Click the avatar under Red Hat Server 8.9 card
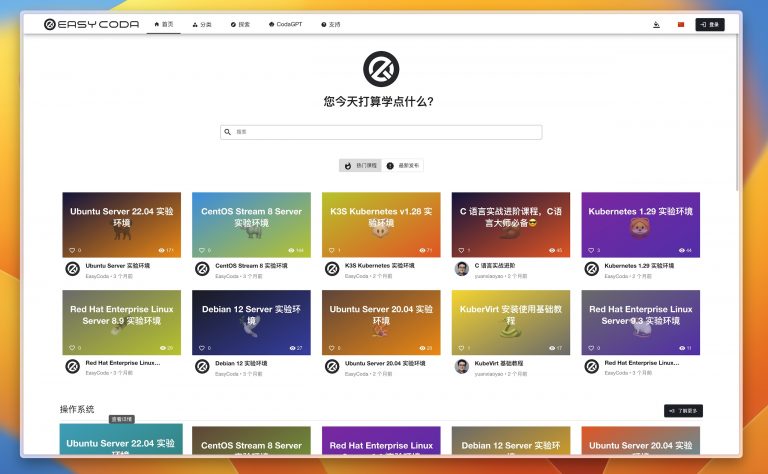Viewport: 768px width, 474px height. [72, 366]
